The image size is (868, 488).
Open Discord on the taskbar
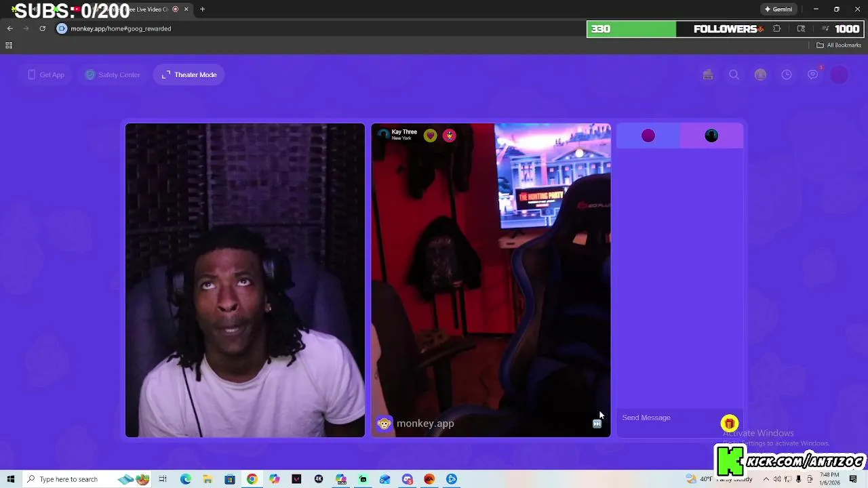(407, 479)
